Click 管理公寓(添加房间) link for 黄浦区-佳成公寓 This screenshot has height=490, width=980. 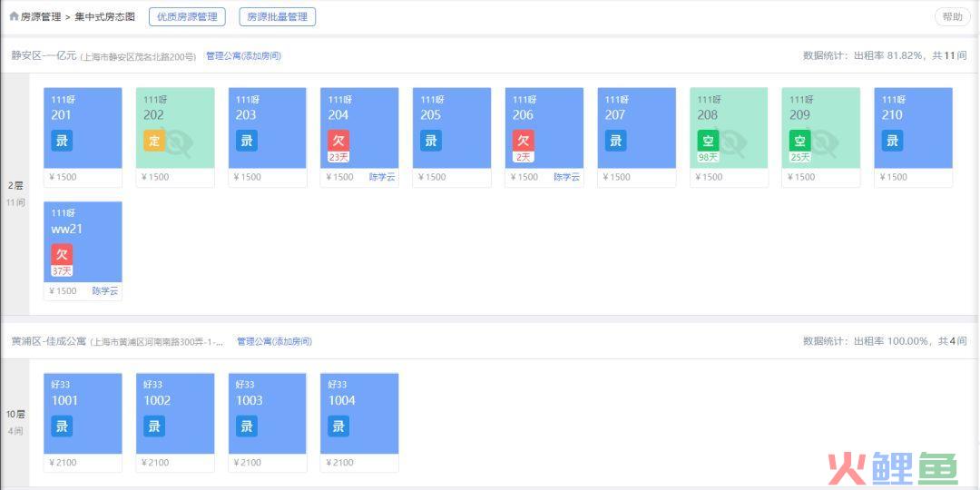point(274,341)
